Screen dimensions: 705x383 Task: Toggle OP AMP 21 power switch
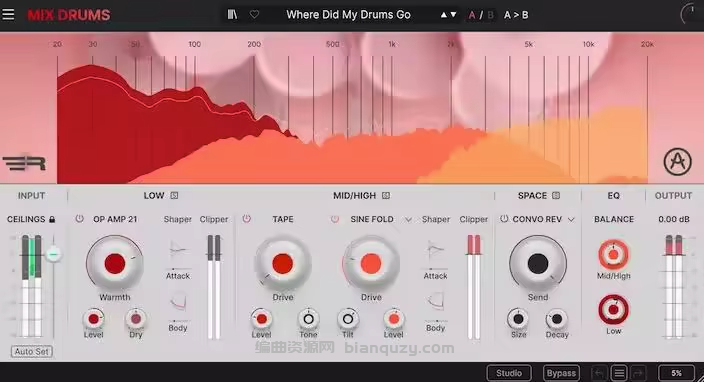coord(80,219)
